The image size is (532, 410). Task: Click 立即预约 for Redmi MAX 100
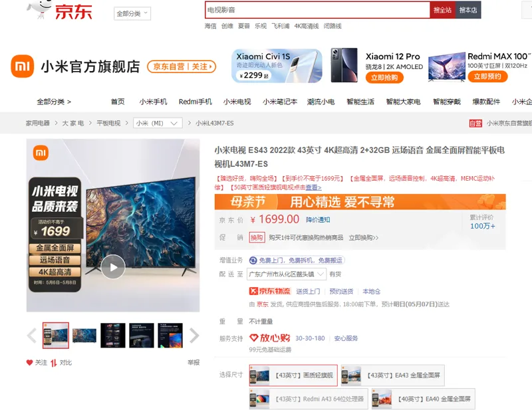pos(487,76)
